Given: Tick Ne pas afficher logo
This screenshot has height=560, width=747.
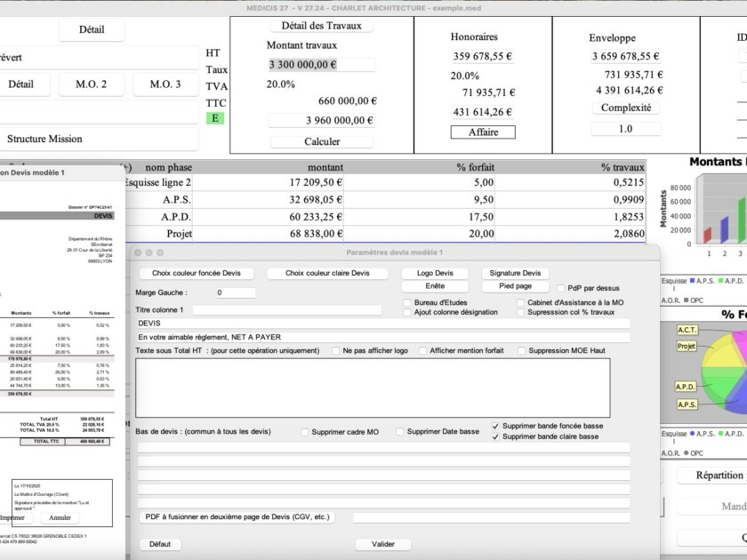Looking at the screenshot, I should (x=335, y=350).
